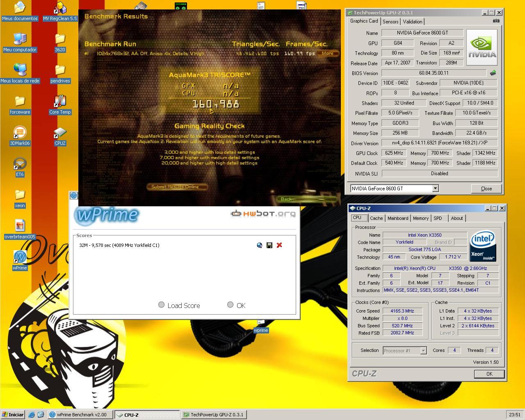
Task: Switch to CPU-Z Mainboard tab
Action: coord(398,218)
